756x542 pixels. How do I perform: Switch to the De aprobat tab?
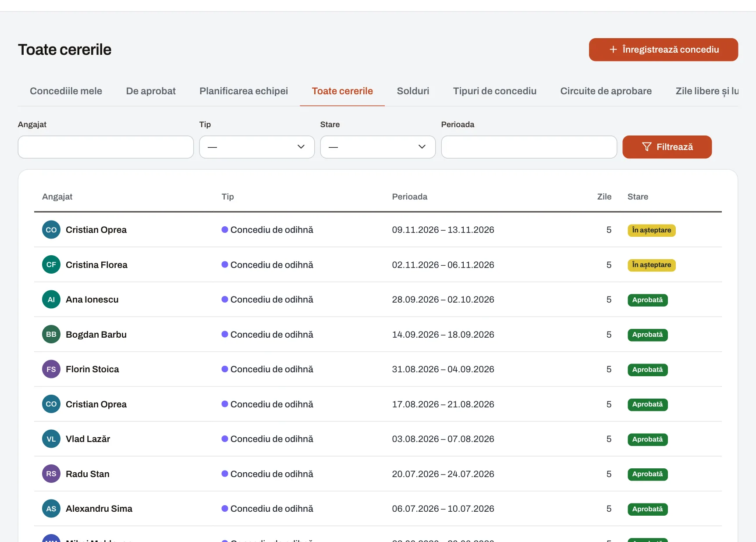click(x=151, y=91)
